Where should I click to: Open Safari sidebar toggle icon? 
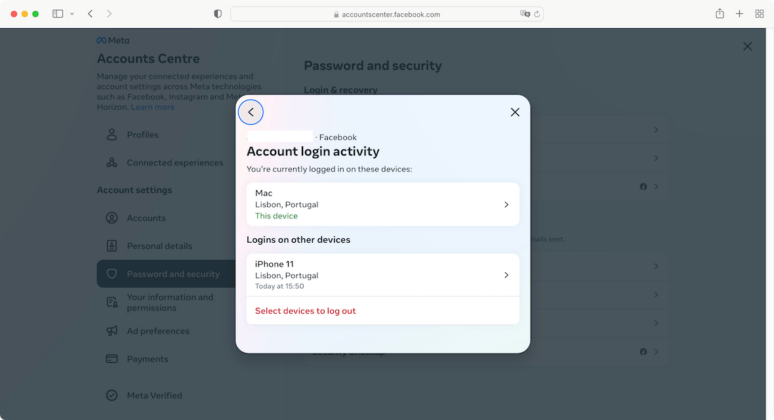click(58, 14)
